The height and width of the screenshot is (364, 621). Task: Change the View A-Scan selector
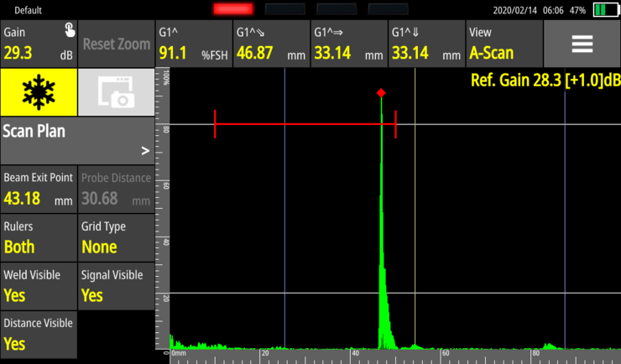(504, 44)
